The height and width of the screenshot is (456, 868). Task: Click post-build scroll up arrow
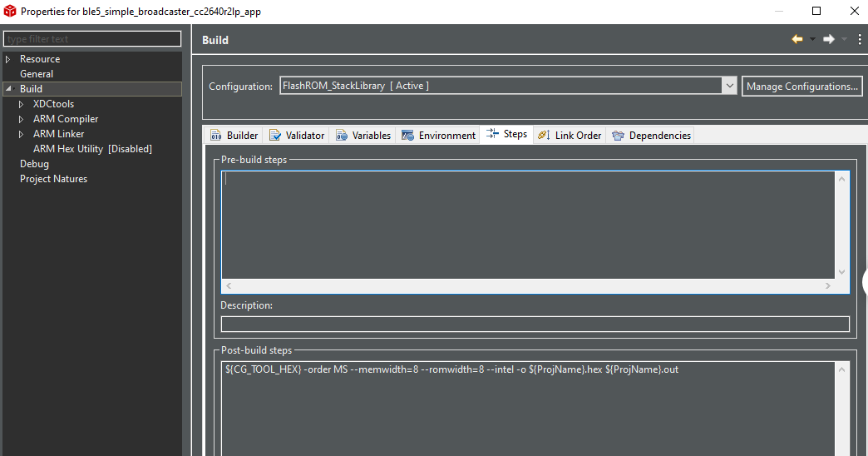pos(842,369)
